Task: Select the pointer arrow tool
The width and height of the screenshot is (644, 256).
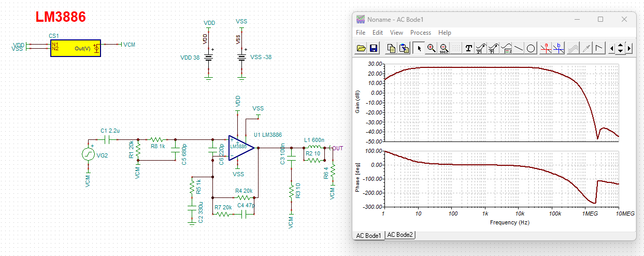Action: click(419, 48)
